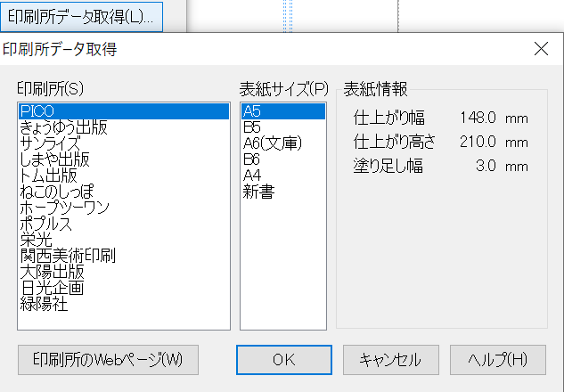Select きょうゆう出版 in the printer list
Screen dimensions: 564x392
click(x=124, y=127)
